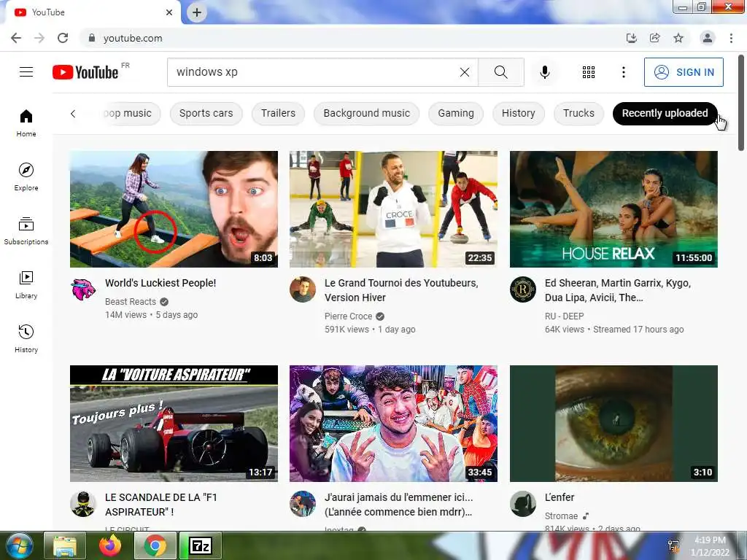The height and width of the screenshot is (560, 747).
Task: Click the Beast Reacts channel name
Action: [131, 301]
